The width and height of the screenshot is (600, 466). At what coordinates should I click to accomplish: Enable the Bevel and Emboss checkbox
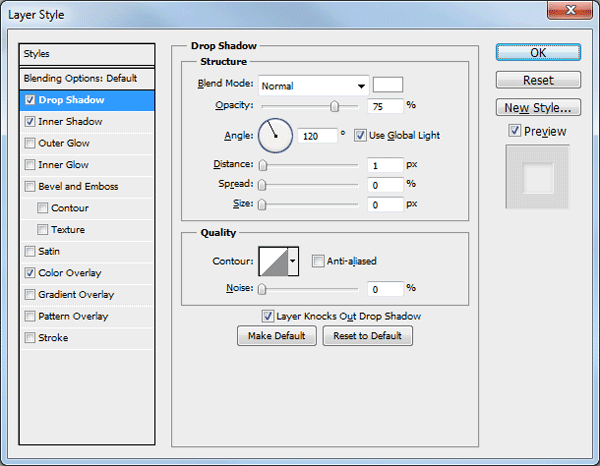(x=30, y=186)
